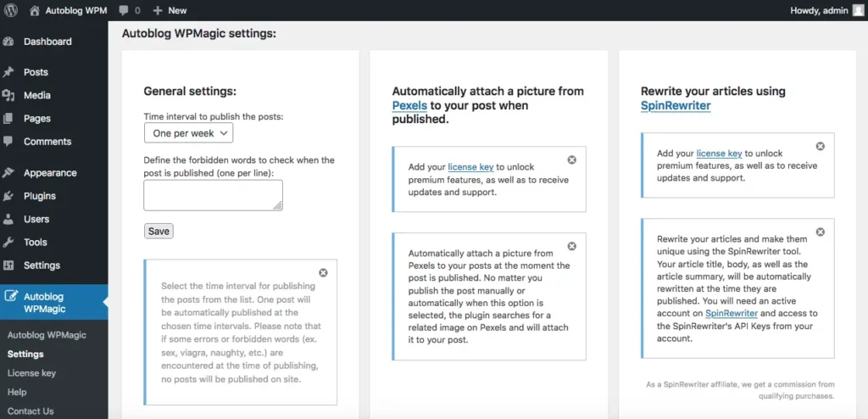Select Autoblog WPMagic main menu entry

(54, 302)
